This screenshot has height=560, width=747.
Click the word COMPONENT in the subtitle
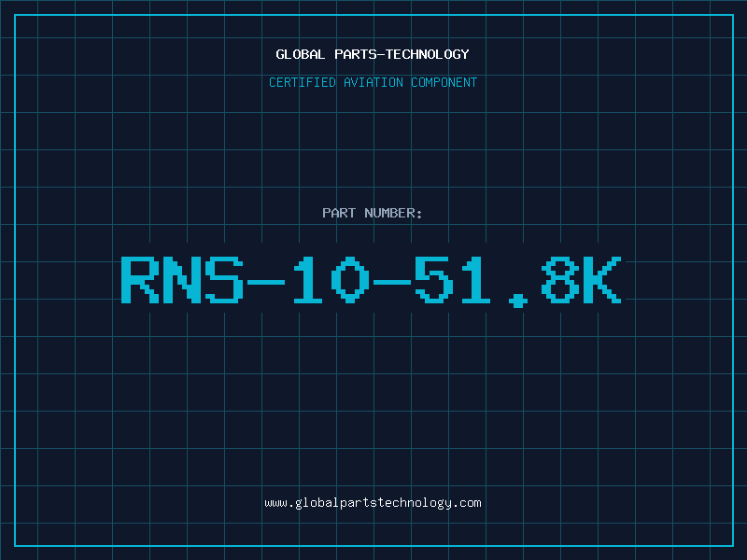(x=444, y=82)
